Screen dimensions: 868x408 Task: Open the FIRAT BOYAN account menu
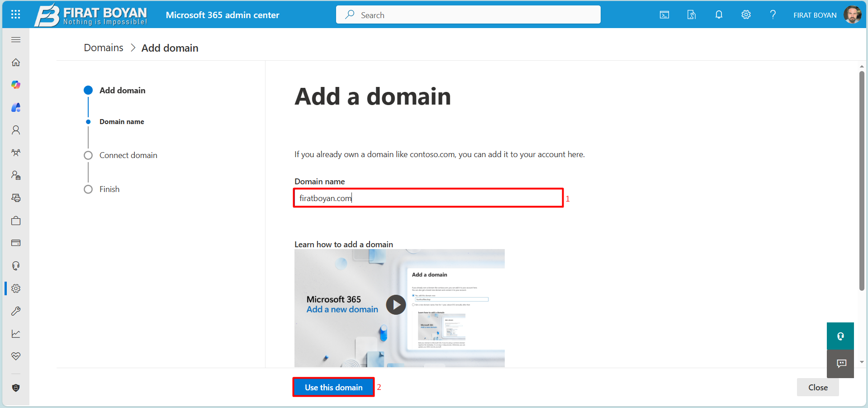(x=814, y=14)
